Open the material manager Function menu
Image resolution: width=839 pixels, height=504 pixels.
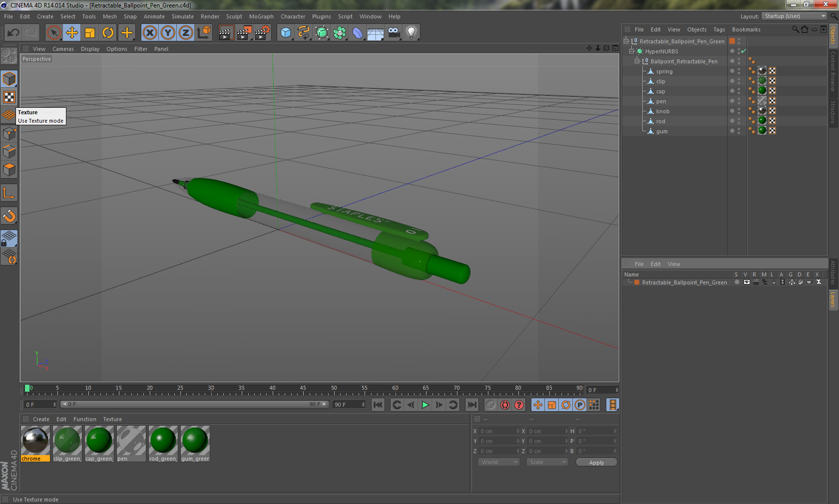tap(85, 419)
